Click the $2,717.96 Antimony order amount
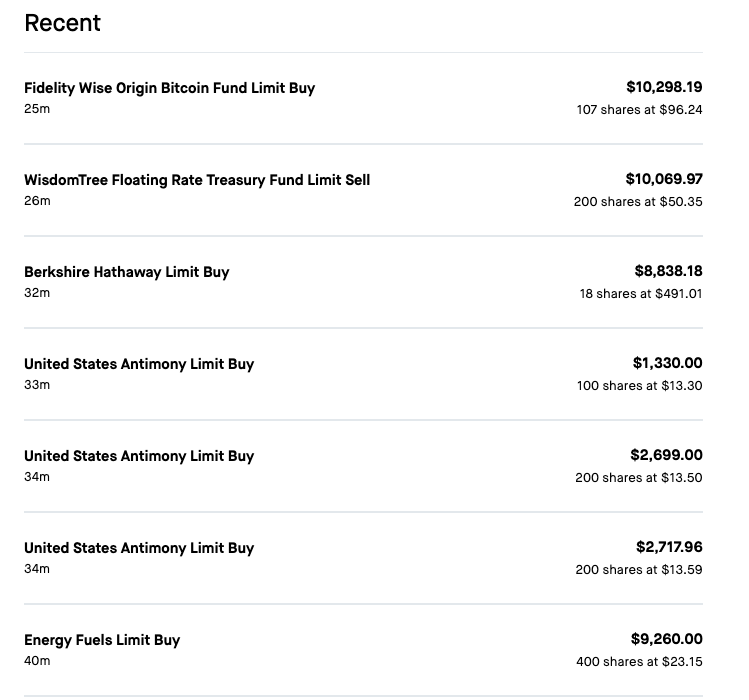Screen dimensions: 749x700 click(669, 547)
